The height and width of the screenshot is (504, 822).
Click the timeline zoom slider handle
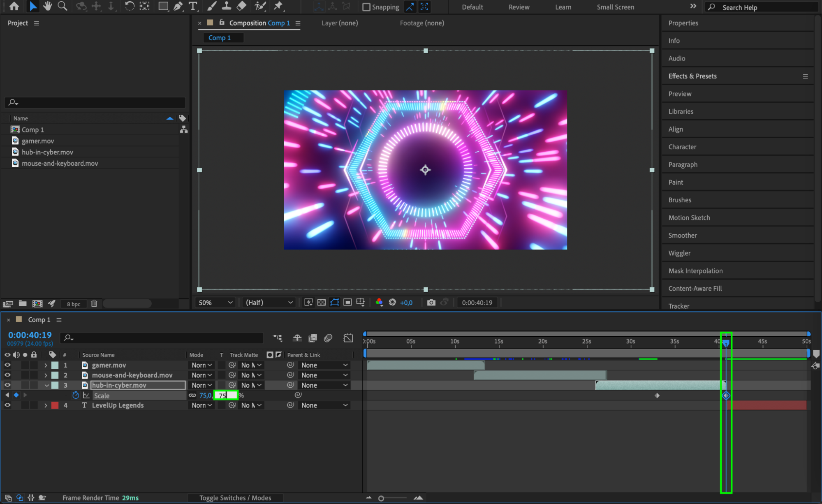(x=381, y=498)
